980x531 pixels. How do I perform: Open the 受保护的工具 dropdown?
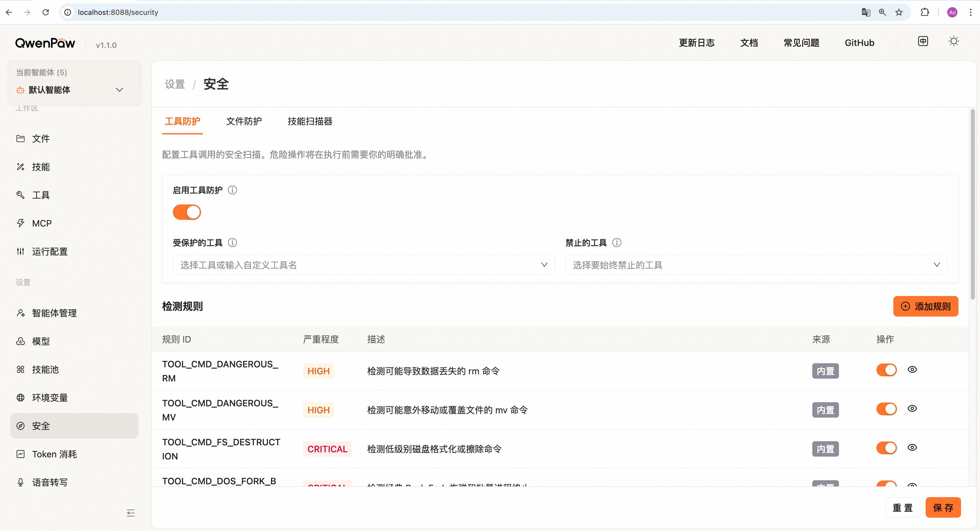364,264
